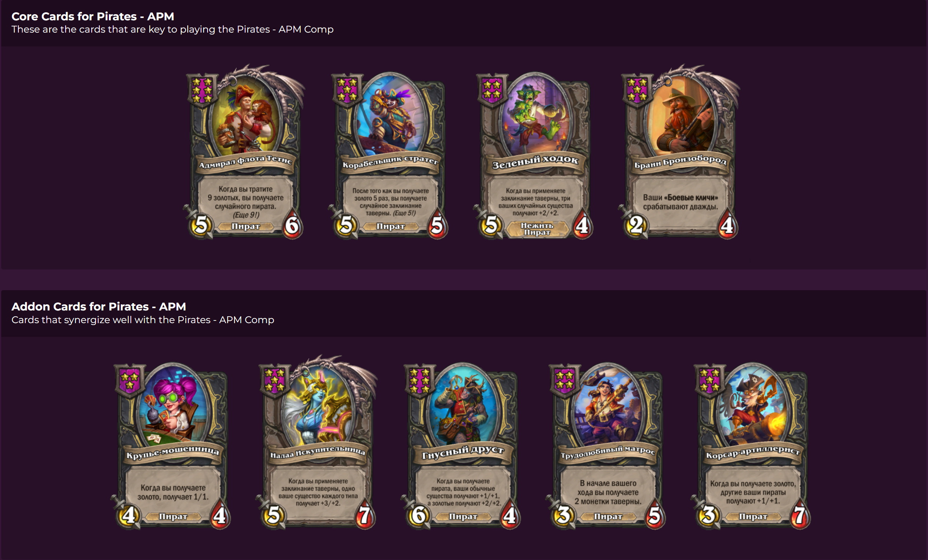Viewport: 928px width, 560px height.
Task: Click the Core Cards for Pirates heading
Action: 93,16
